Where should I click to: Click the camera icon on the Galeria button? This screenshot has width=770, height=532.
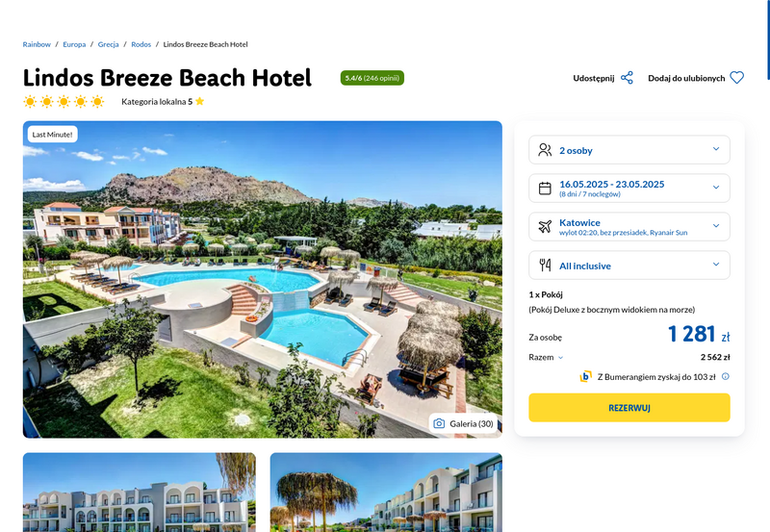point(439,423)
